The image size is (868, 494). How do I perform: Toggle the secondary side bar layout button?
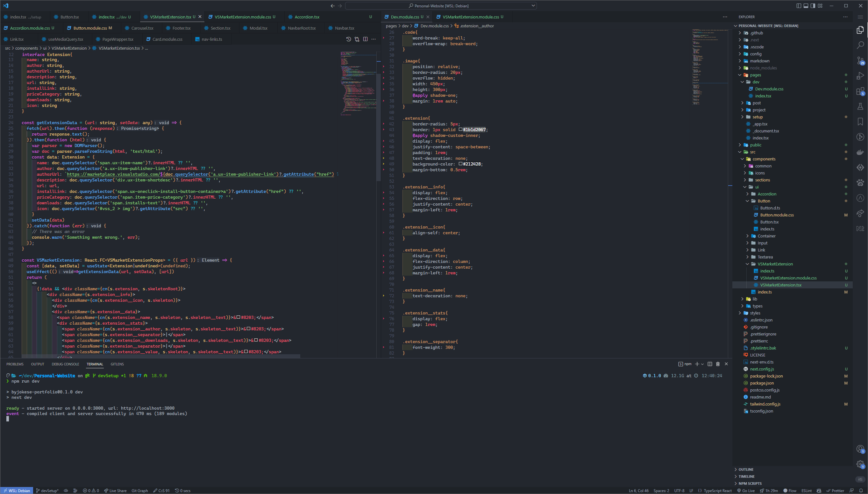coord(813,6)
